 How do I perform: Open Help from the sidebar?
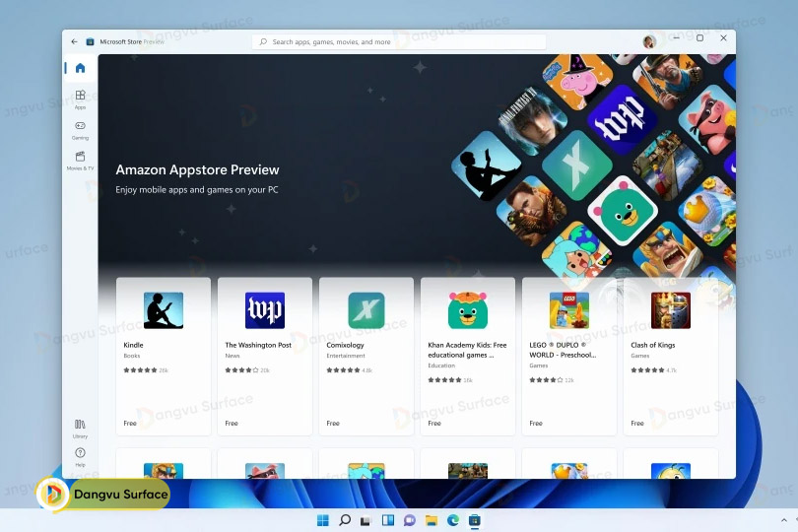[81, 457]
